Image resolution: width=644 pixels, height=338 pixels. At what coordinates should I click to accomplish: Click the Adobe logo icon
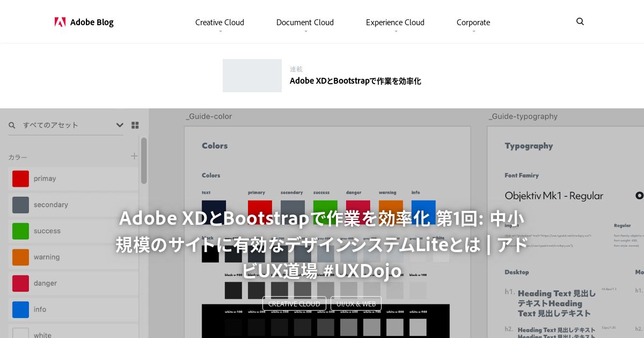[60, 22]
